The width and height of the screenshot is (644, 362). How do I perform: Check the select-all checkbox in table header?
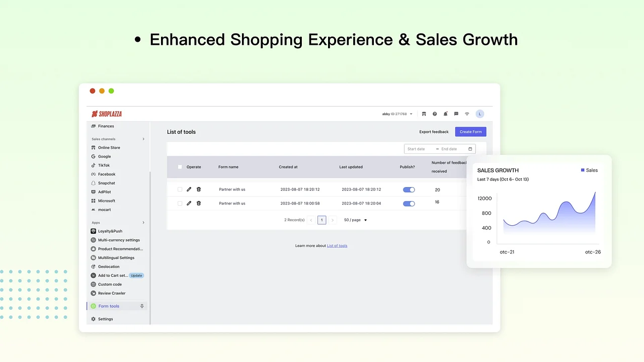point(180,167)
